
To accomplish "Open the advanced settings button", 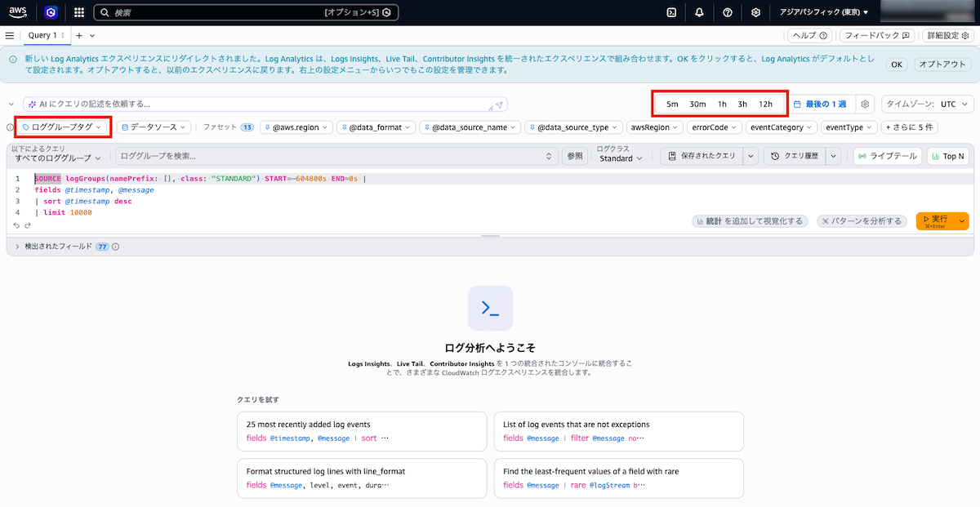I will (x=947, y=36).
